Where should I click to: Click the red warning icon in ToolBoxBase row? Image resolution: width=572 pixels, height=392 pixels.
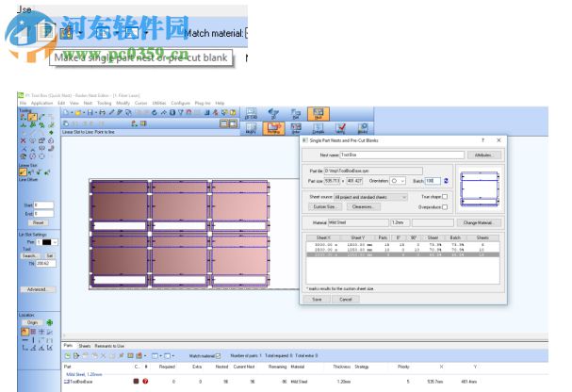145,382
